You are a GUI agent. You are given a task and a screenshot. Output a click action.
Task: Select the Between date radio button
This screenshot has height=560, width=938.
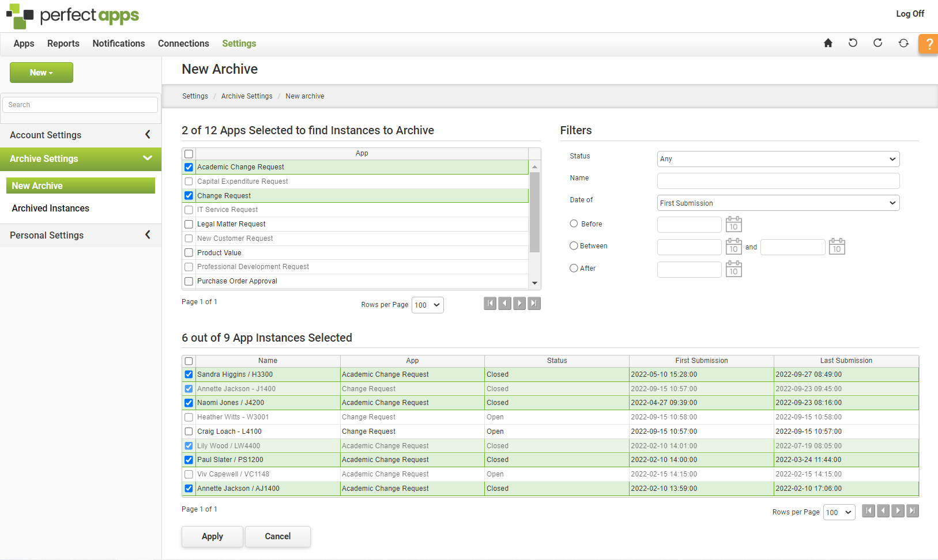(574, 246)
